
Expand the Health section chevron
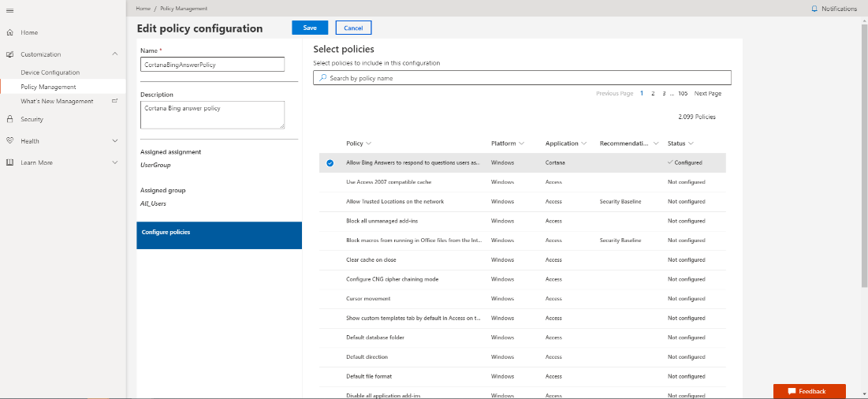[115, 141]
